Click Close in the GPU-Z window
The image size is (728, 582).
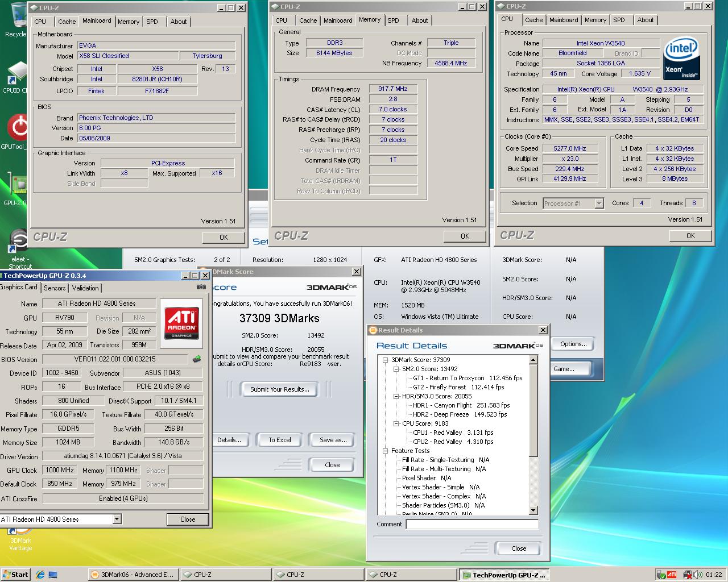[x=188, y=519]
